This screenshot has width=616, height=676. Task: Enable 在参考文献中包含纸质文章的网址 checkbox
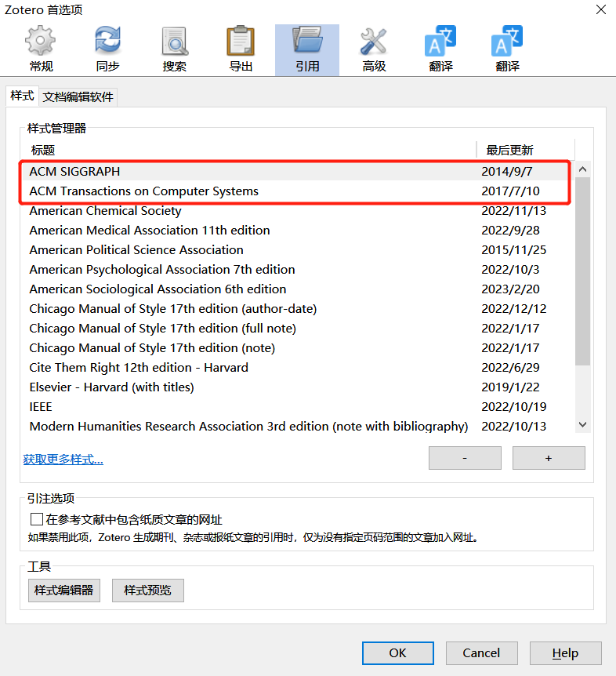(x=37, y=519)
